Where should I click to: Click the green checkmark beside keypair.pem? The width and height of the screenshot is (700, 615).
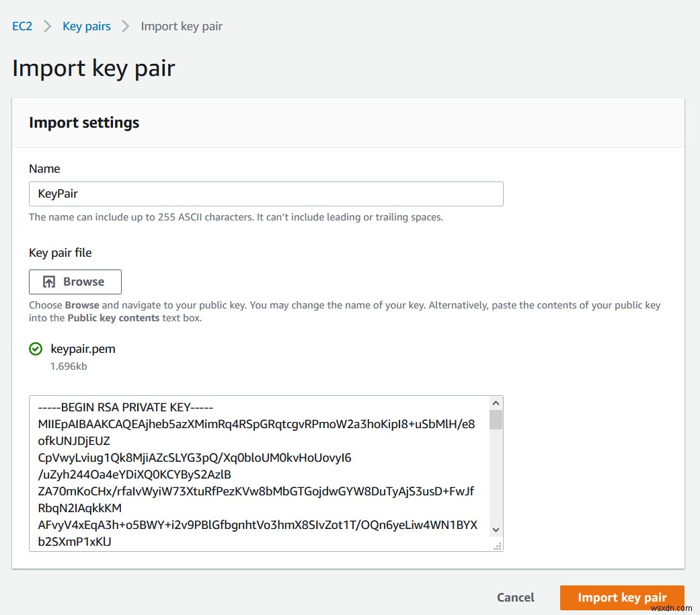click(36, 349)
